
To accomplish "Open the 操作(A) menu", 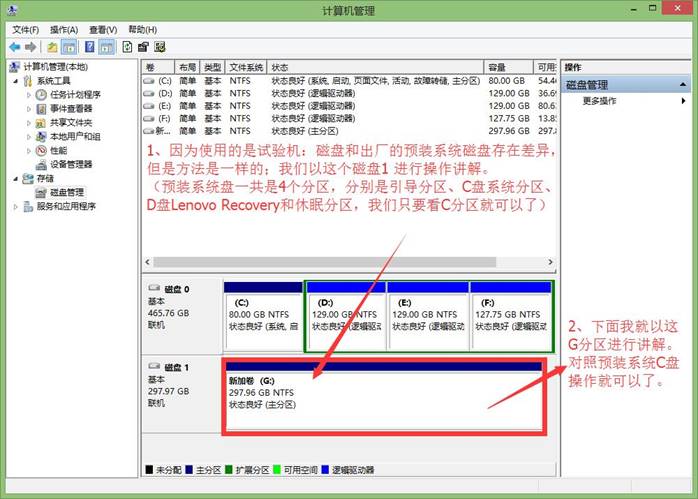I will tap(64, 30).
